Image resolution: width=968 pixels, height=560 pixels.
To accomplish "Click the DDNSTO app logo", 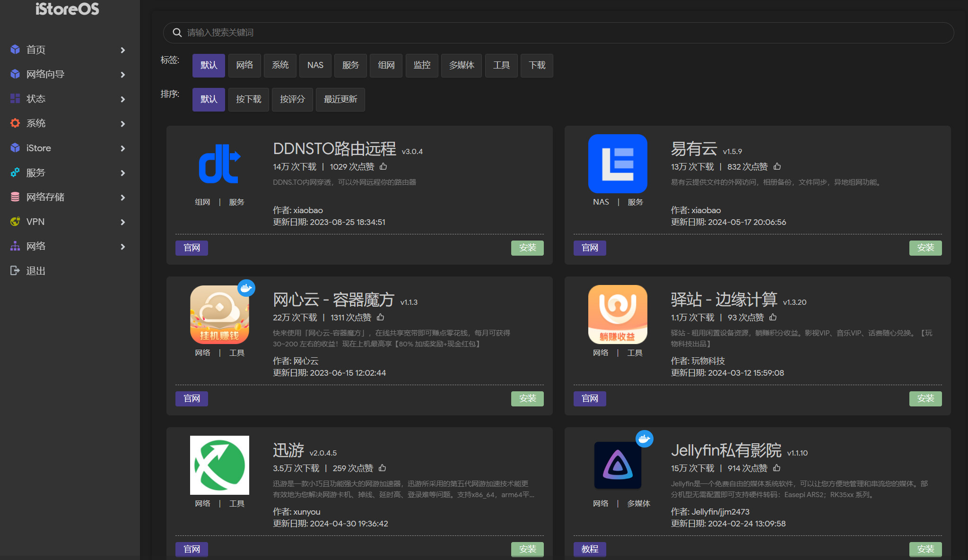I will [x=219, y=164].
